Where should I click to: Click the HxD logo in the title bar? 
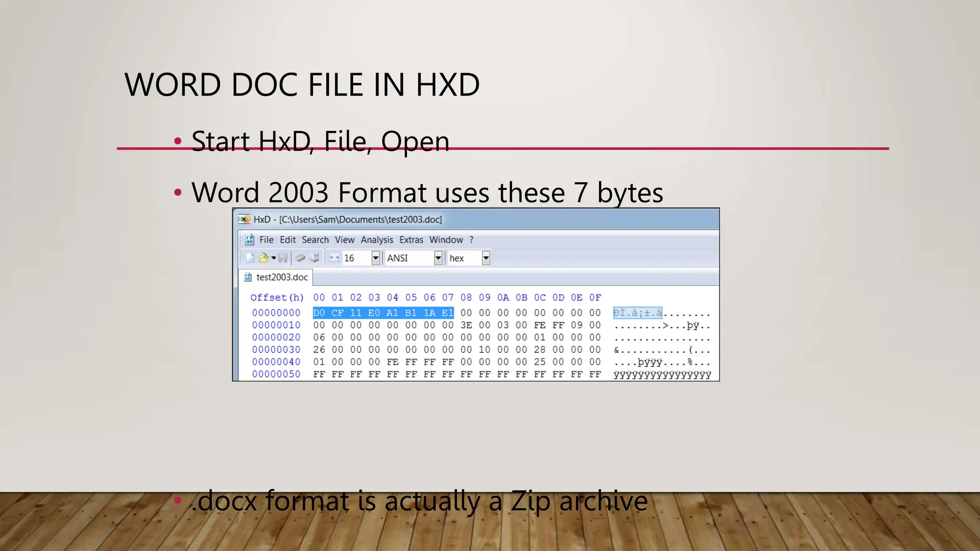244,219
